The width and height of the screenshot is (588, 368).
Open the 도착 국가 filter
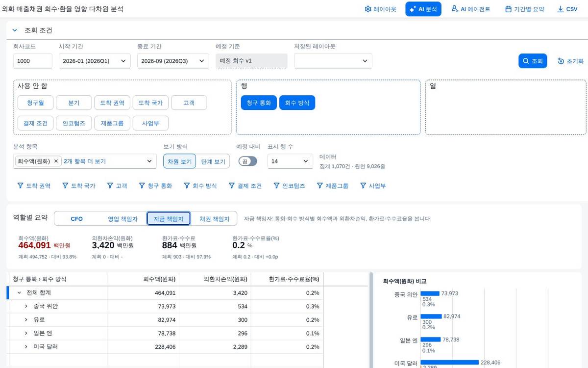pyautogui.click(x=79, y=186)
